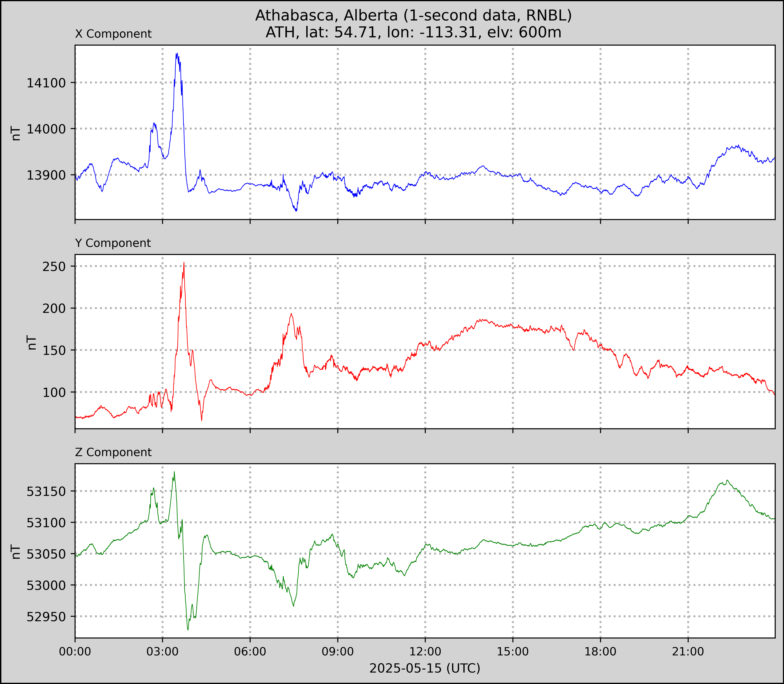Click the 06:00 time axis label
This screenshot has width=784, height=684.
[250, 652]
